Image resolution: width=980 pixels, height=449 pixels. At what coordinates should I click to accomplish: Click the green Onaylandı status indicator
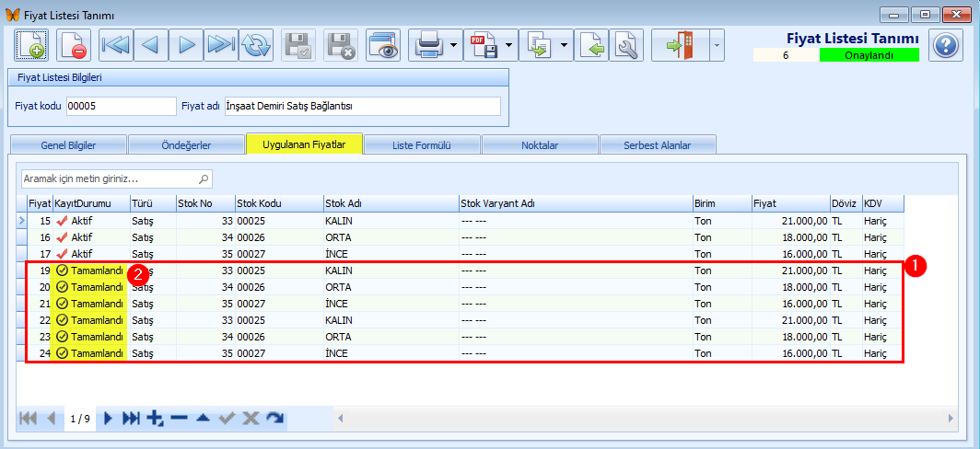click(869, 55)
